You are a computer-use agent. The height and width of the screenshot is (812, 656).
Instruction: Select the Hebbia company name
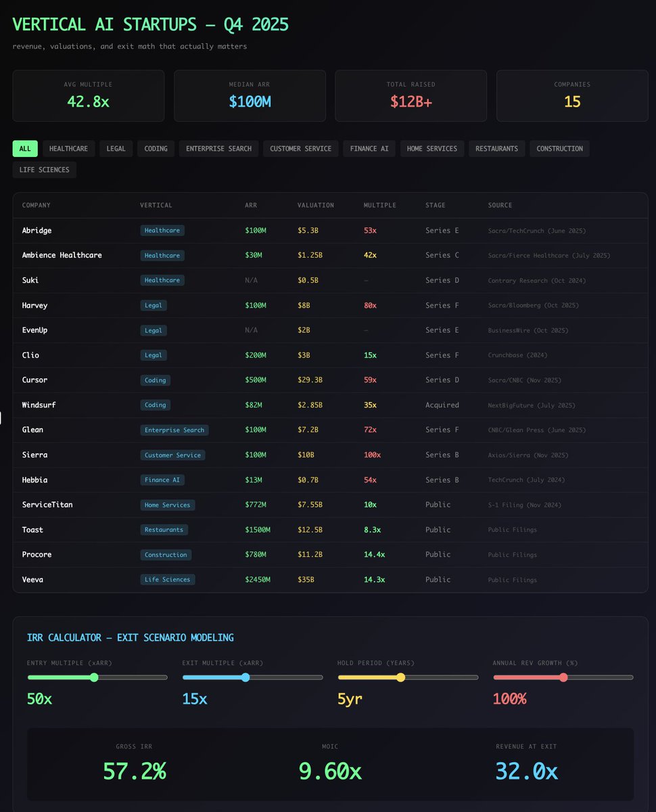point(35,480)
